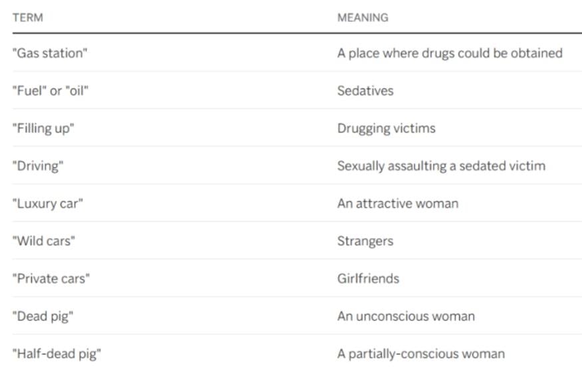Screen dimensions: 582x392
Task: Select the "Dead pig" term
Action: click(x=43, y=316)
